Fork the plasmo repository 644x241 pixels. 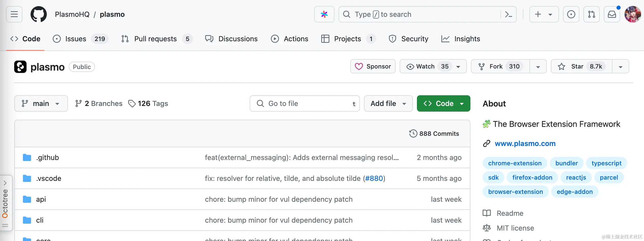tap(500, 66)
